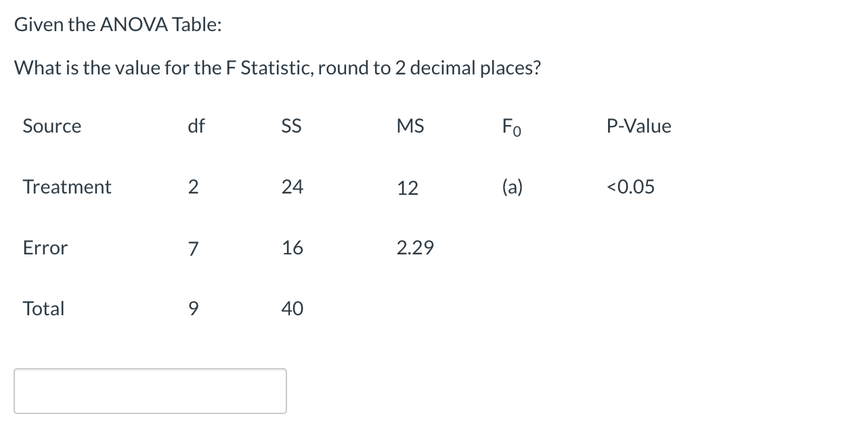Click the value 24 in Treatment row

[x=292, y=187]
